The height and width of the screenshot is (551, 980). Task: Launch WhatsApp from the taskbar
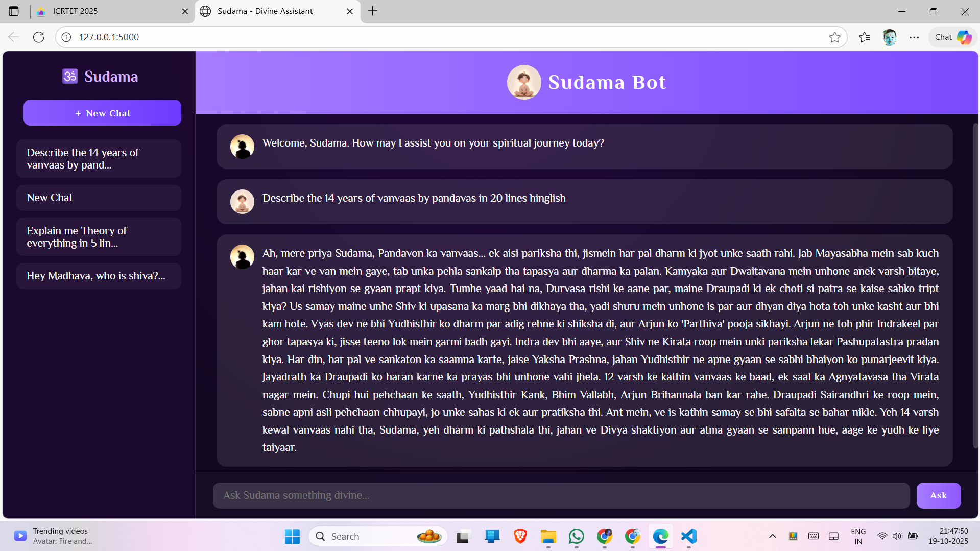point(576,536)
